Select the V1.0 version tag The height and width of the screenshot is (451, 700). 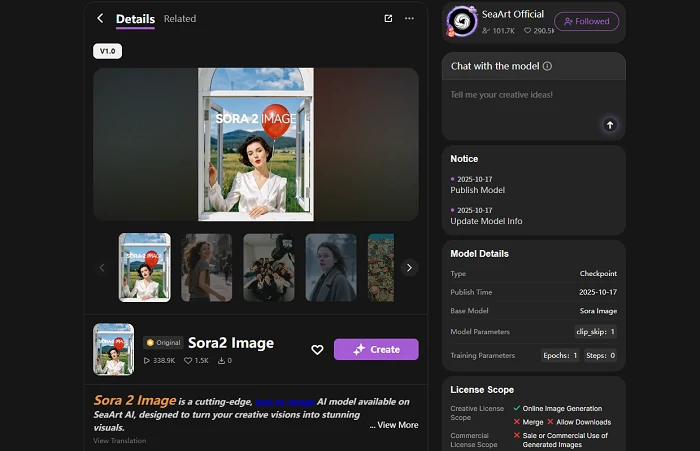[108, 51]
